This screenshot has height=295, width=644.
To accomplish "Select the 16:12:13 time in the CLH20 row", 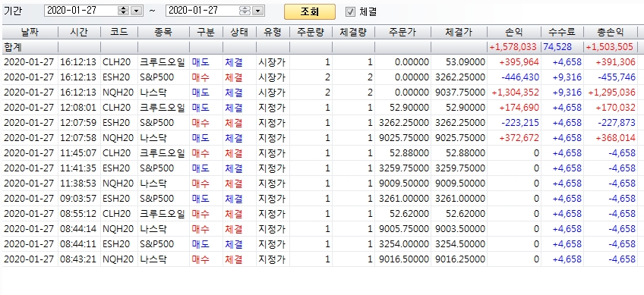I will click(x=78, y=62).
